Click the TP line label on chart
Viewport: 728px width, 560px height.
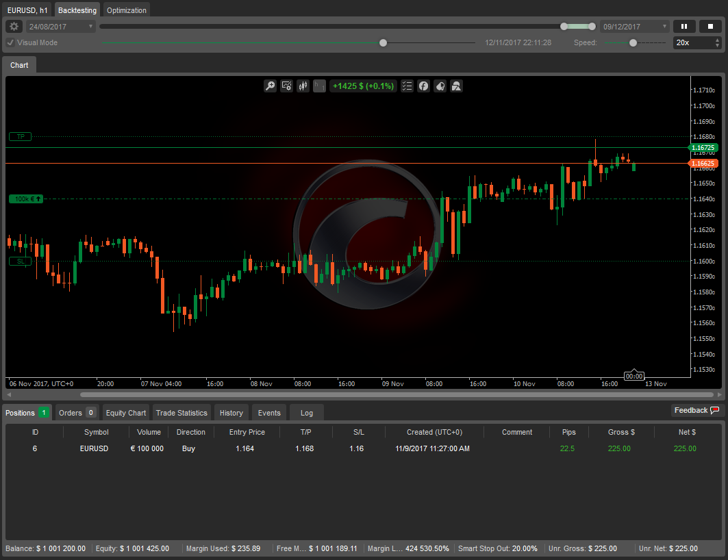pyautogui.click(x=21, y=136)
